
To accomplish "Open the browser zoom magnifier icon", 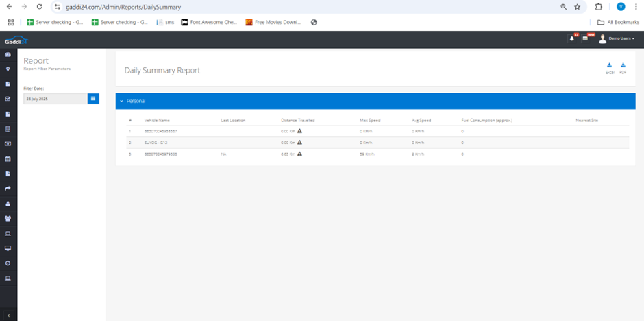I will tap(563, 7).
